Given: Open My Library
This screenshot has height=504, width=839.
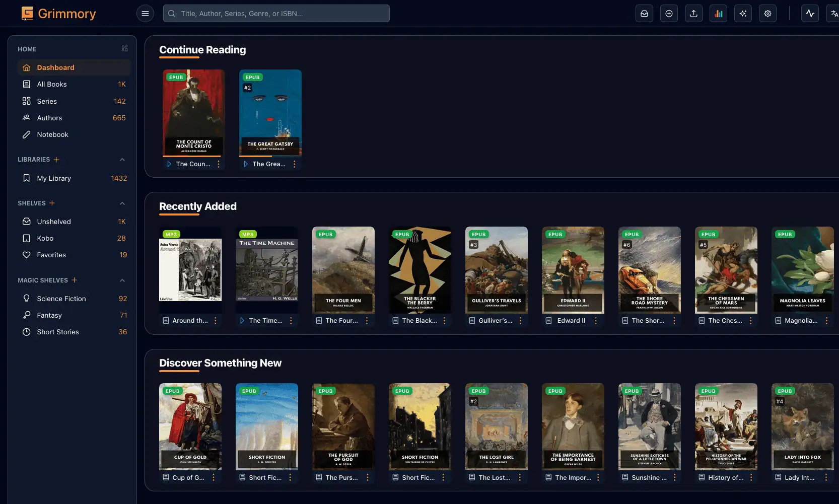Looking at the screenshot, I should point(74,178).
